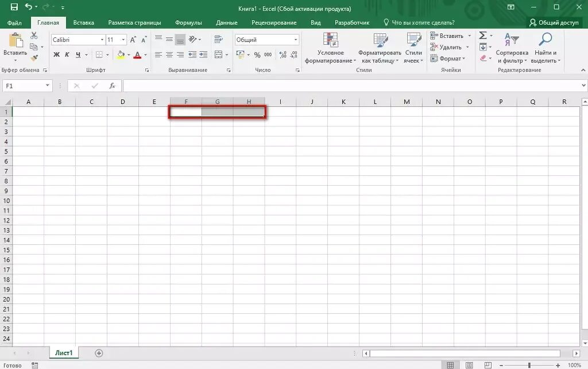The image size is (588, 369).
Task: Open font color dropdown arrow
Action: click(145, 55)
